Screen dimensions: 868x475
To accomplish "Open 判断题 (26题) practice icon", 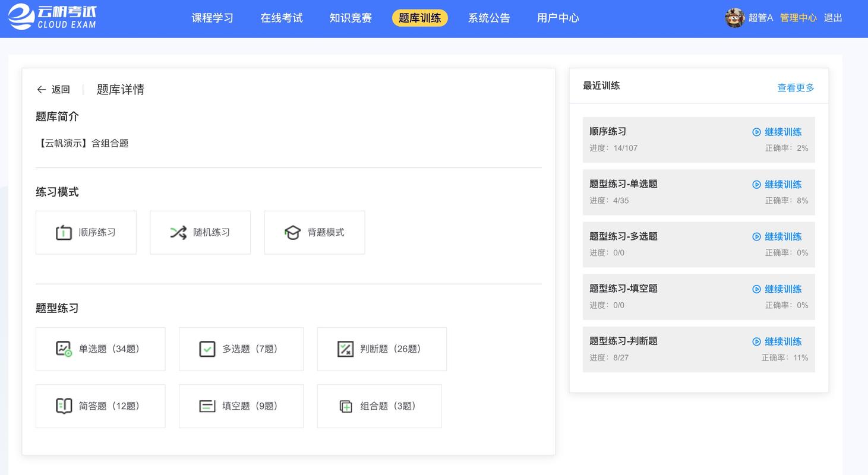I will (x=345, y=349).
